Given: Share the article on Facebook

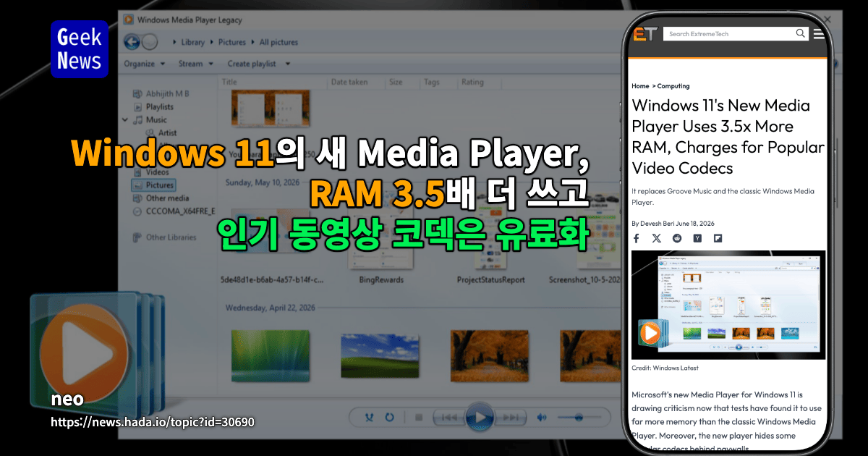Looking at the screenshot, I should pyautogui.click(x=637, y=238).
